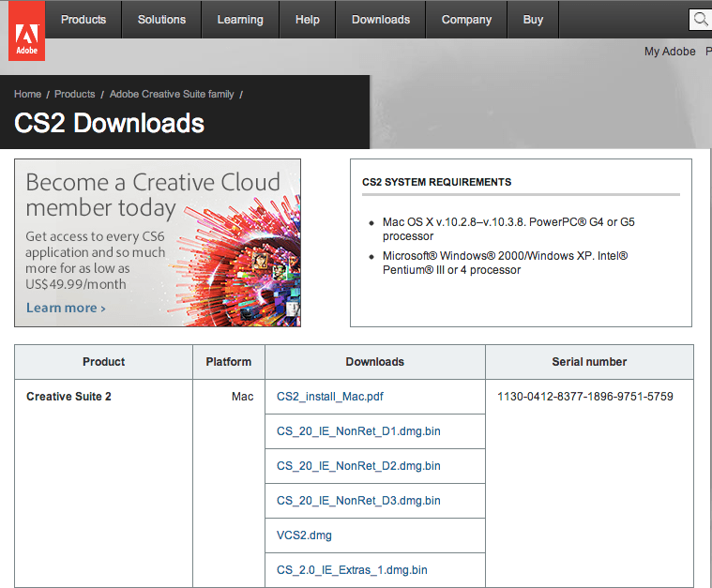Open the Solutions menu

point(161,20)
